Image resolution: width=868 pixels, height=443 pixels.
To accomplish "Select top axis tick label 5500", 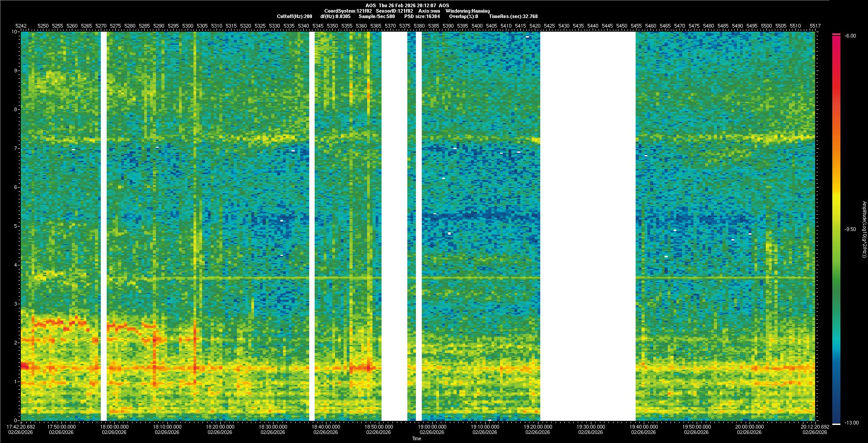I will pyautogui.click(x=766, y=26).
